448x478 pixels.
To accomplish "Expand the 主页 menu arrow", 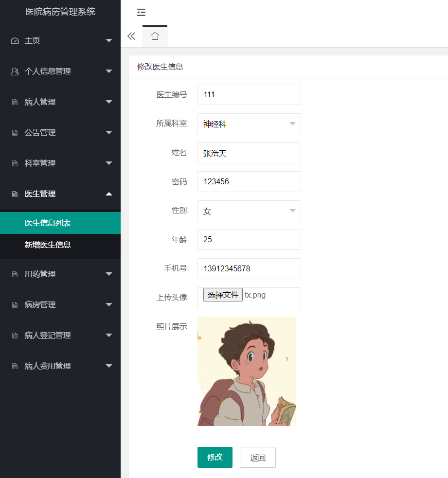I will click(x=109, y=40).
